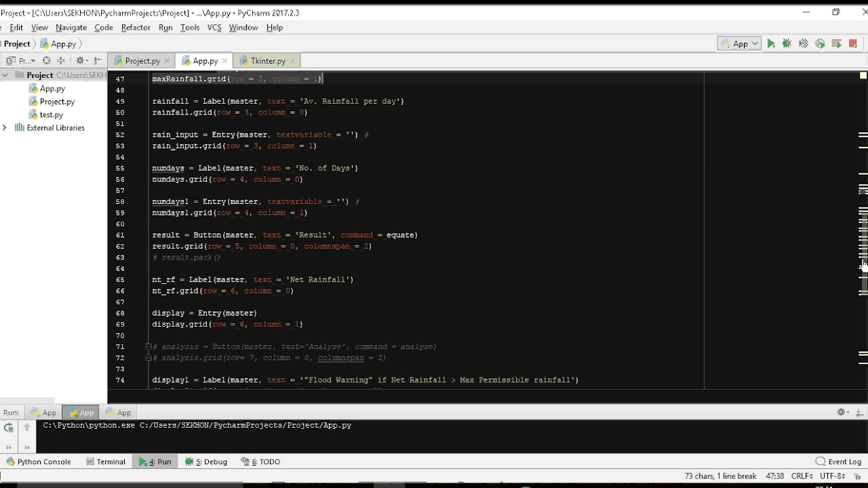868x488 pixels.
Task: Toggle folding for commented block at line 71
Action: click(x=148, y=346)
